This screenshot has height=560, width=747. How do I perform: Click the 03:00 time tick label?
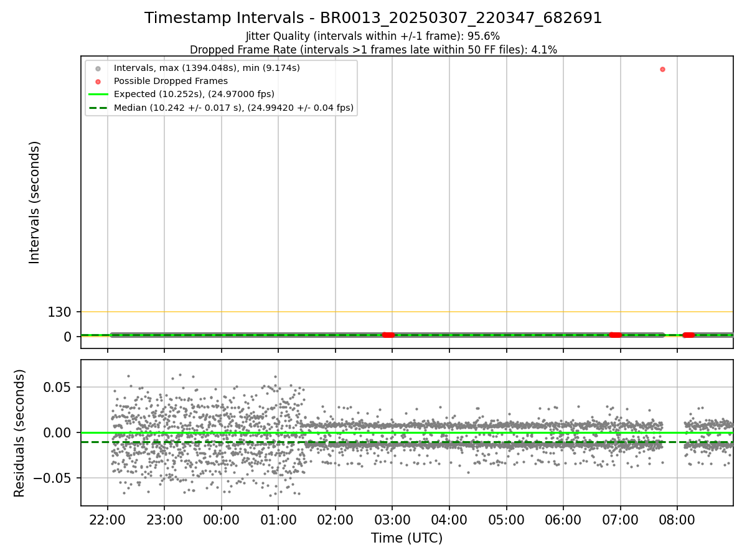point(392,520)
